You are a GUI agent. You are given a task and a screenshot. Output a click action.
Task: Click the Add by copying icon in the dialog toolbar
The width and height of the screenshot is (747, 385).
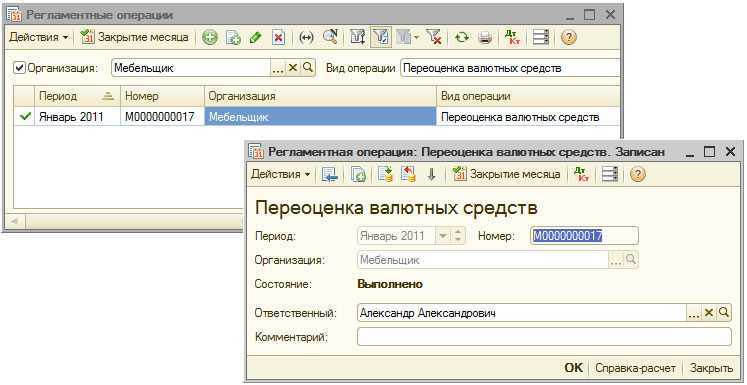358,174
